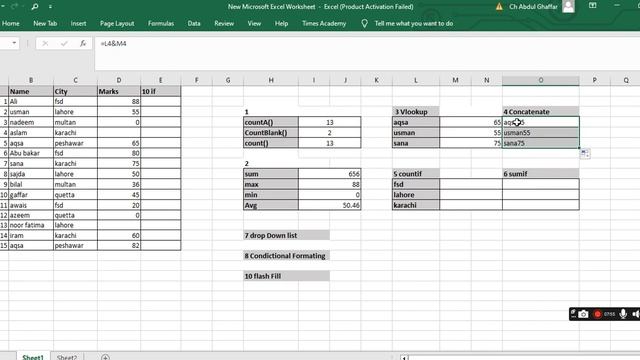Switch to the Sheet2 tab
Screen dimensions: 640x360
coord(67,357)
